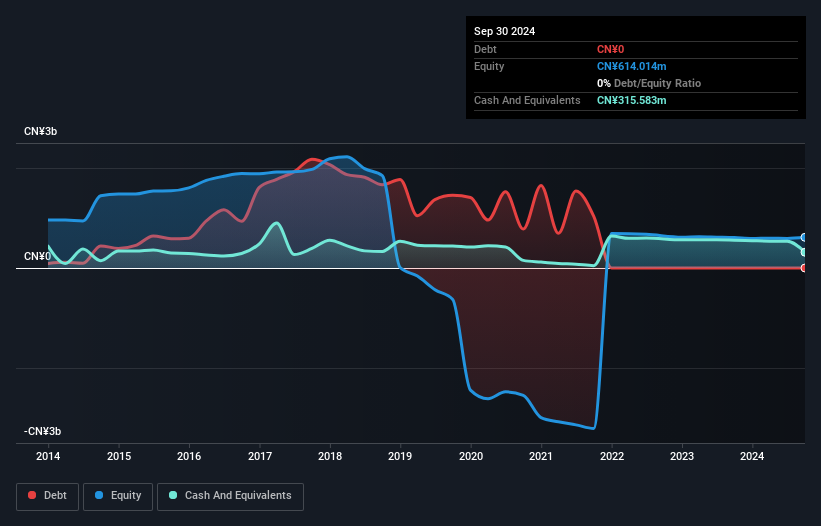Click the 2017 x-axis label

pyautogui.click(x=260, y=456)
